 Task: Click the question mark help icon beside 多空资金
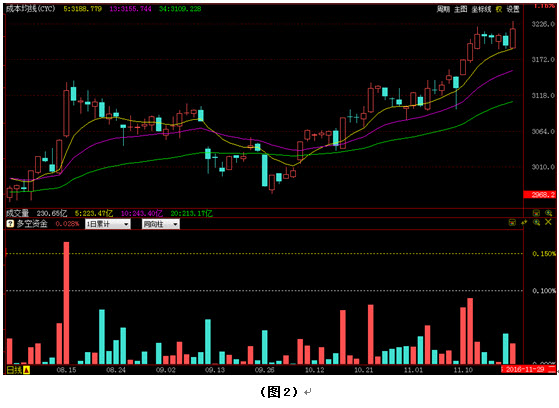10,224
